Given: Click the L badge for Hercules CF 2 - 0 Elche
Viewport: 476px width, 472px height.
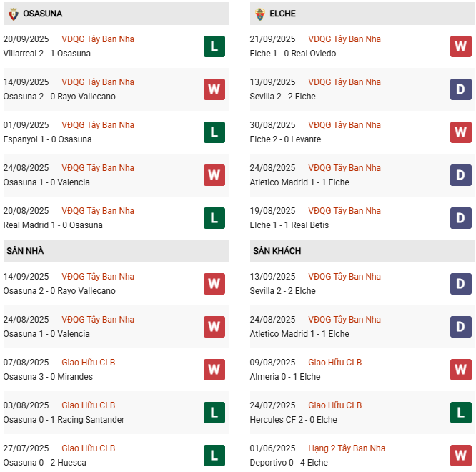Looking at the screenshot, I should coord(460,413).
